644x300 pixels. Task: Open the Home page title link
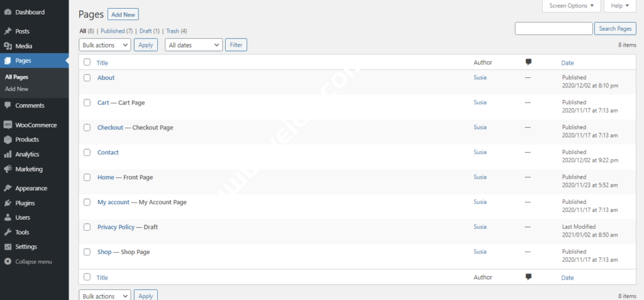[x=106, y=177]
